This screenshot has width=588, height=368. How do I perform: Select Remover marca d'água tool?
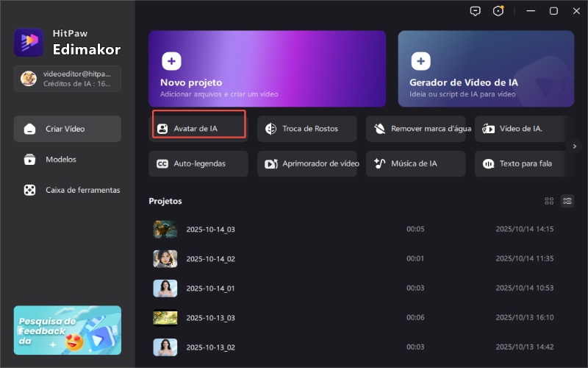[416, 128]
